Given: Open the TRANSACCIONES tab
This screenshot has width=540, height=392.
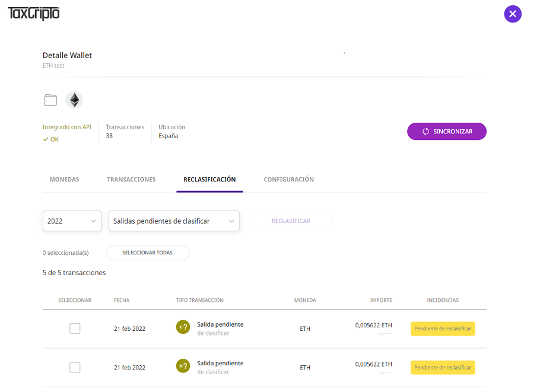Looking at the screenshot, I should click(131, 180).
